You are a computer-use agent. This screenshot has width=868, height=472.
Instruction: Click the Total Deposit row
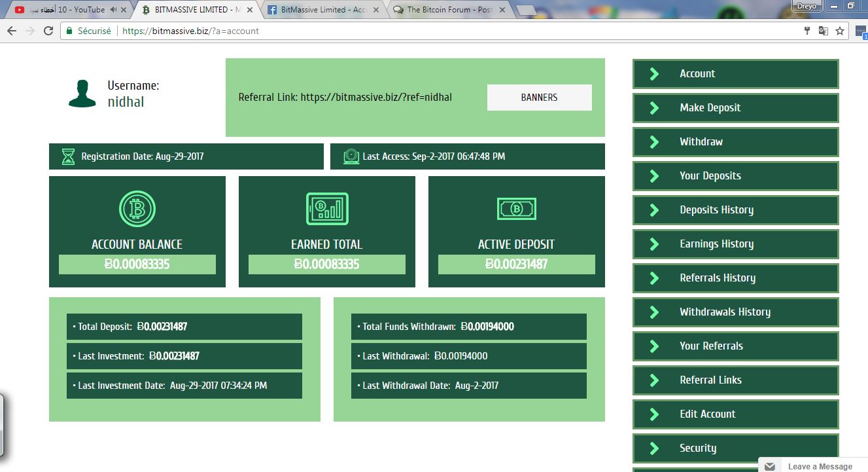[x=184, y=327]
